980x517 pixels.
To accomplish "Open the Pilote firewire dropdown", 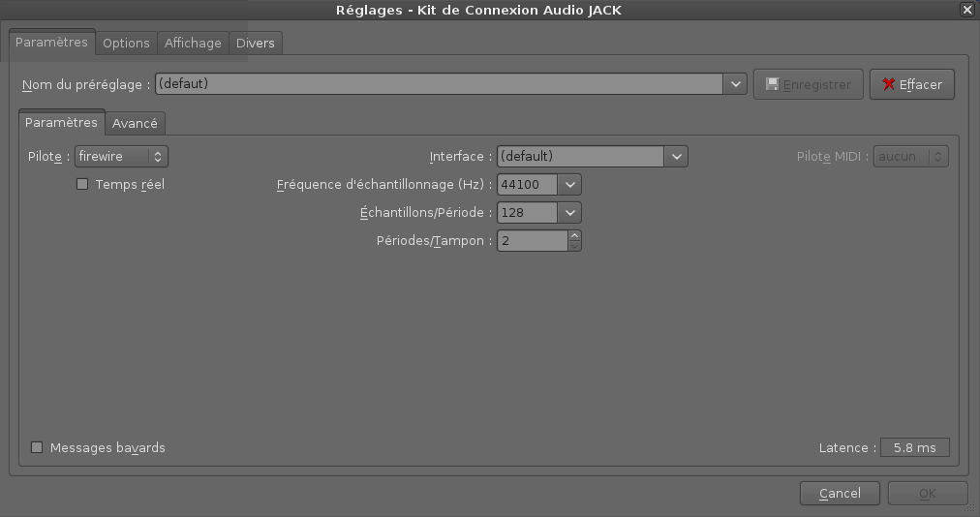I will pos(121,156).
